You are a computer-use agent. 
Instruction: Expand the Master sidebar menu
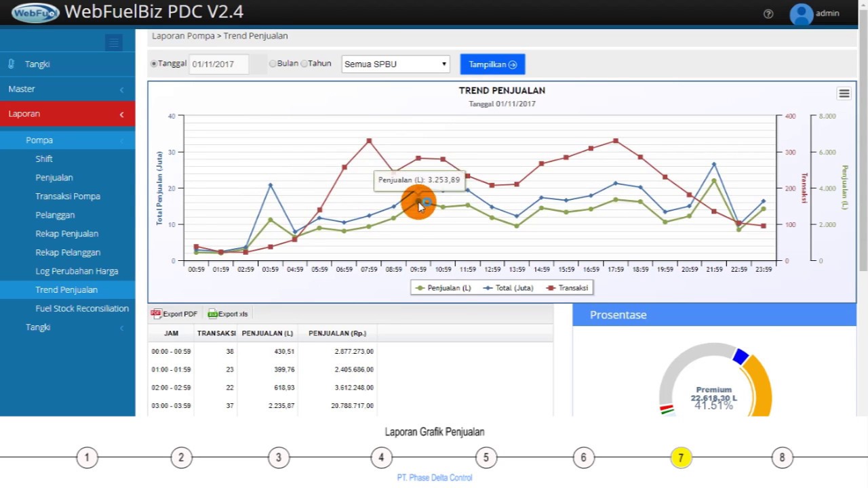[x=68, y=89]
